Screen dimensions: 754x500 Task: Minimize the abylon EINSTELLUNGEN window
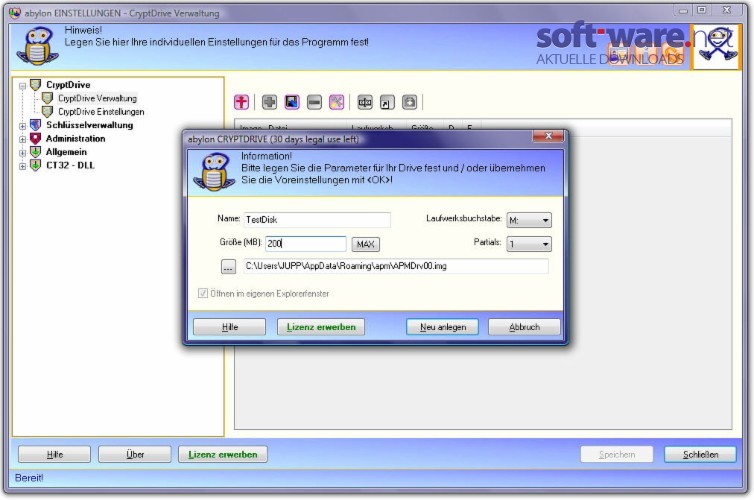click(x=683, y=10)
